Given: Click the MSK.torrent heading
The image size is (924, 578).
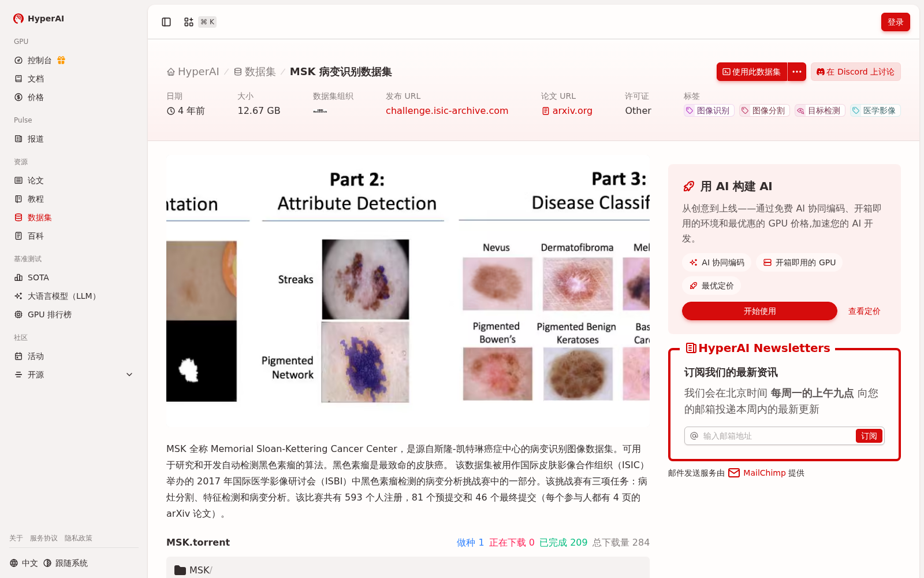Looking at the screenshot, I should (198, 542).
